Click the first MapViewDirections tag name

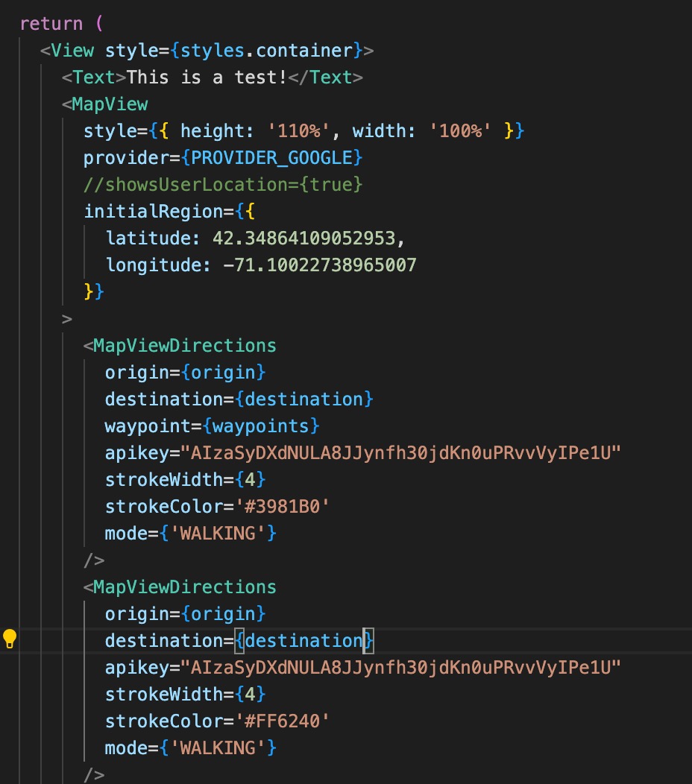click(185, 346)
